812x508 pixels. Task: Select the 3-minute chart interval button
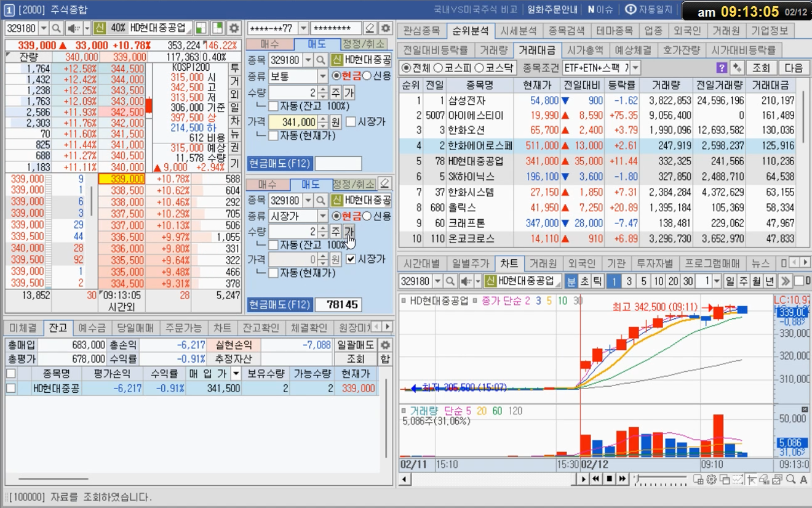click(x=629, y=281)
